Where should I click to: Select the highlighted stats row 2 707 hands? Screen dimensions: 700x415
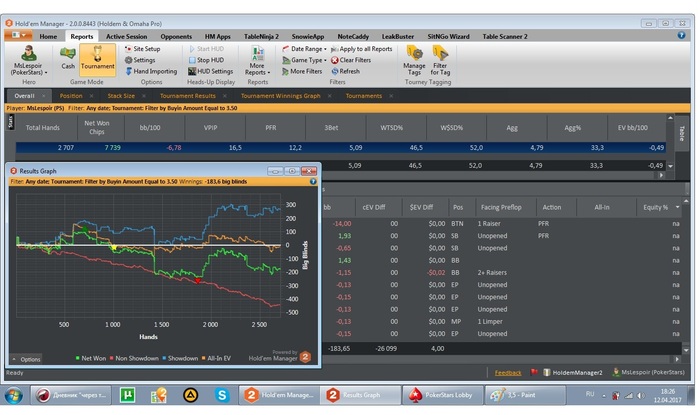coord(341,148)
